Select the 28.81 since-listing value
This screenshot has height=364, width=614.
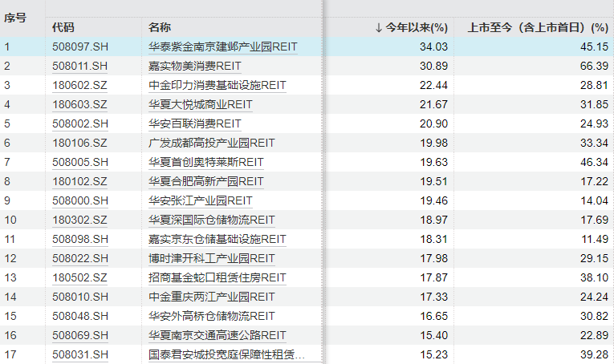594,85
